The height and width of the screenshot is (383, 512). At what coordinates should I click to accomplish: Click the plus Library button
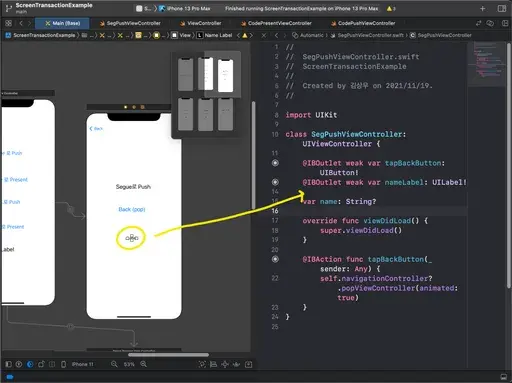click(x=482, y=8)
